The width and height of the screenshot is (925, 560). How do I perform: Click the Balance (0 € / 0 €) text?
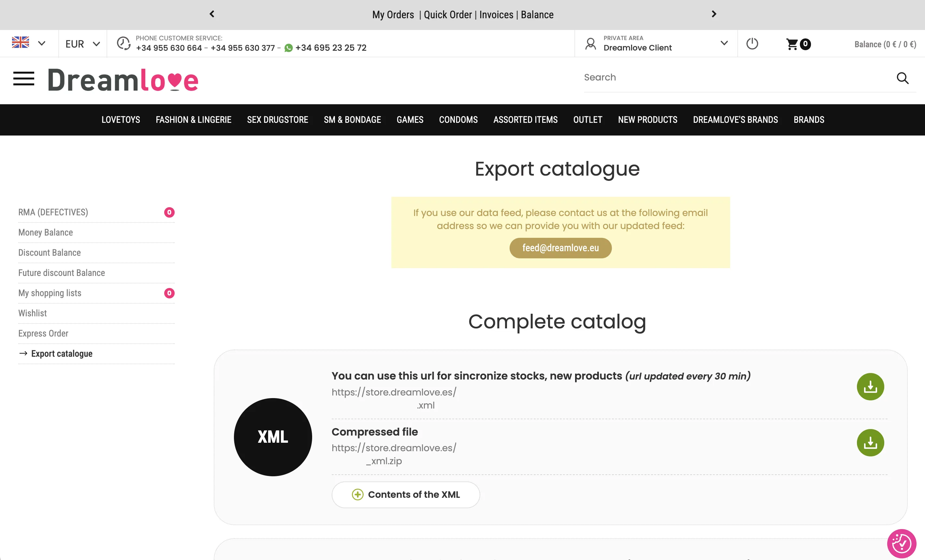[x=885, y=44]
